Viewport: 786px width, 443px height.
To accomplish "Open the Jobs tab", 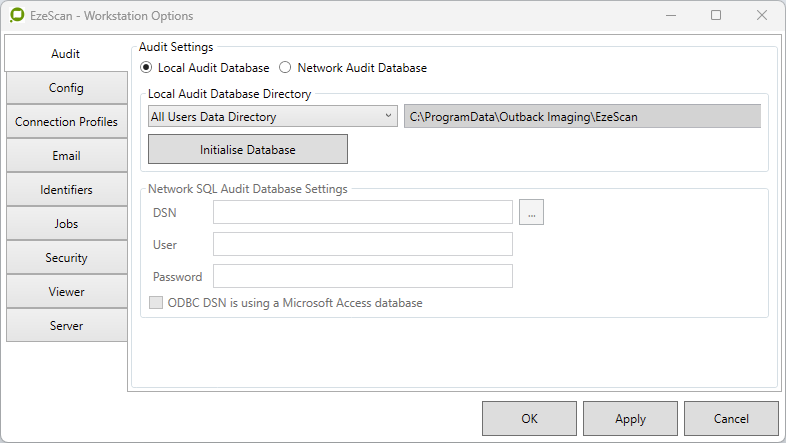I will [x=66, y=224].
